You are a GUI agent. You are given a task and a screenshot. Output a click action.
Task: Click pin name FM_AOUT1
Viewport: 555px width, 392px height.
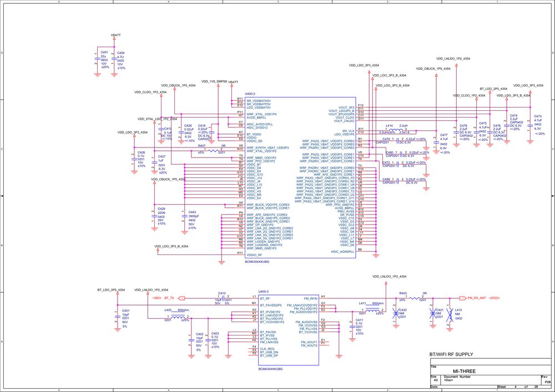point(309,343)
